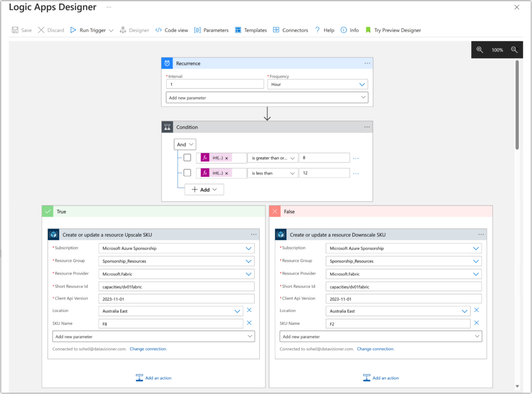Open Connectors in the toolbar
The height and width of the screenshot is (394, 532).
click(x=290, y=30)
